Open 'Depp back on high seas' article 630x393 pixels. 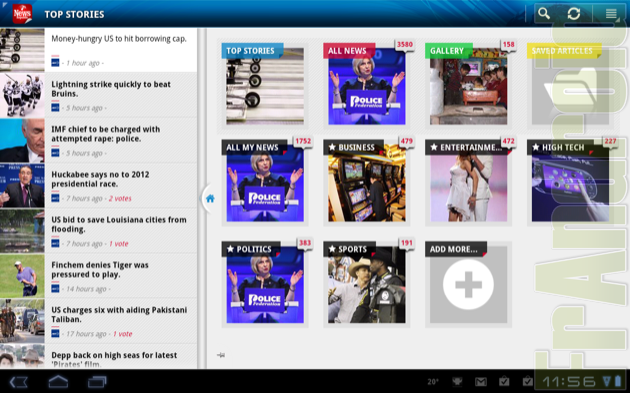coord(98,356)
